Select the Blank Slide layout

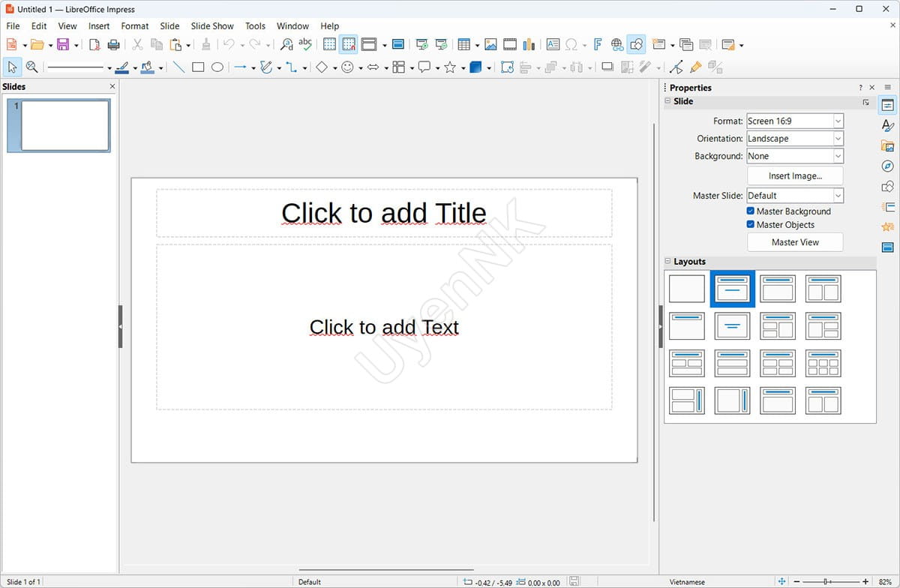(x=687, y=289)
